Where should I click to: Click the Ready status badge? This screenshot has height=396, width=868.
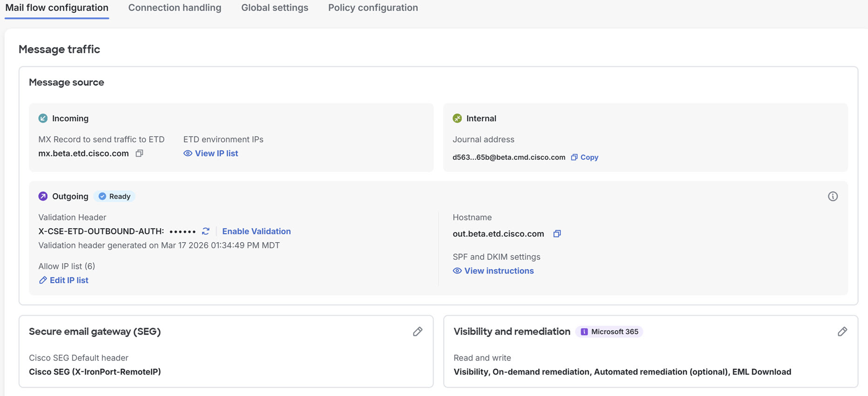coord(114,196)
